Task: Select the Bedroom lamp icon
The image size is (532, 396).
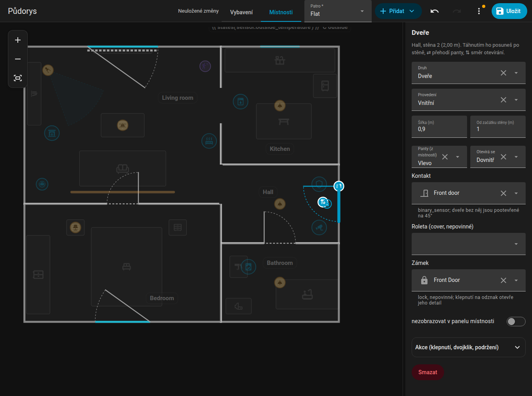Action: (76, 227)
